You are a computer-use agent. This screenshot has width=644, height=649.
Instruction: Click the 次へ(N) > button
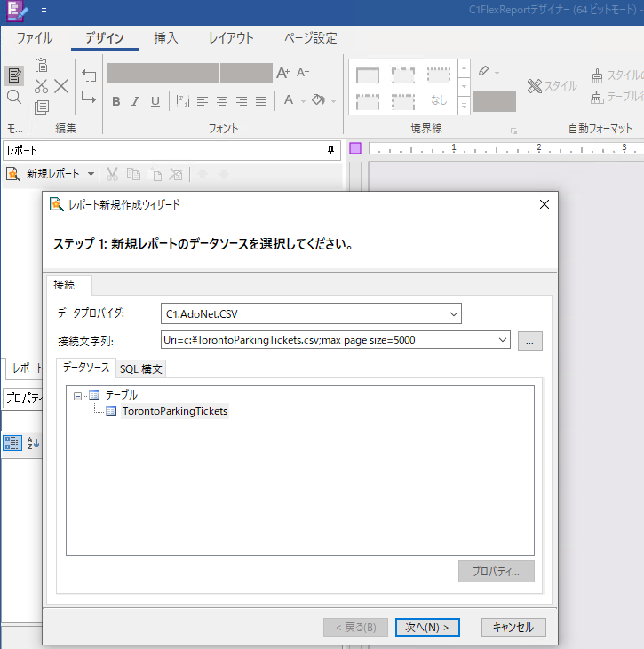coord(427,627)
